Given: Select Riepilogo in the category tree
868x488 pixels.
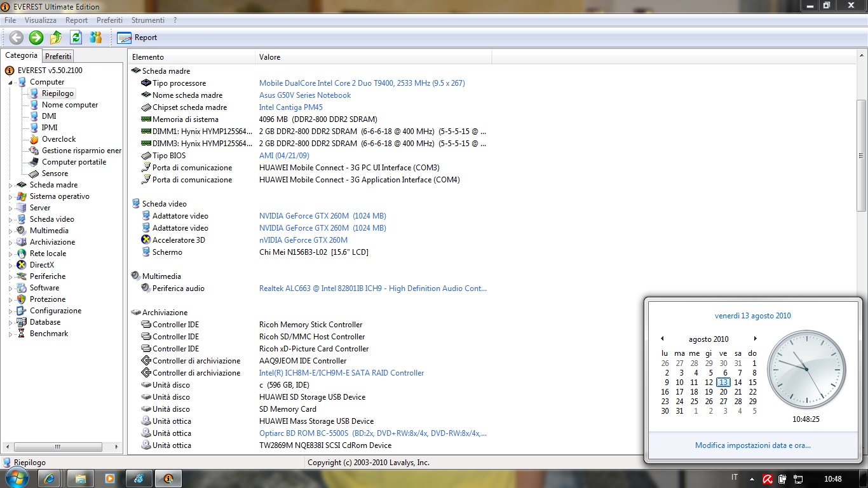Looking at the screenshot, I should [x=58, y=93].
